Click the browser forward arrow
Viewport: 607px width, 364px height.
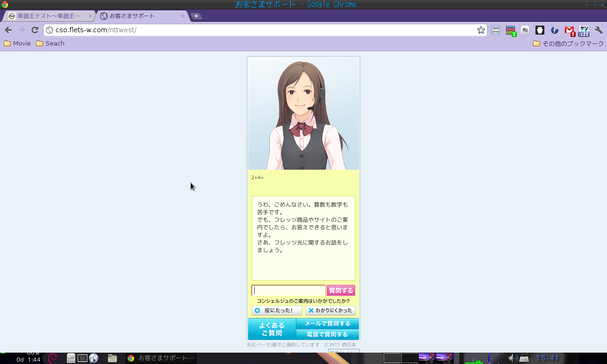(21, 30)
